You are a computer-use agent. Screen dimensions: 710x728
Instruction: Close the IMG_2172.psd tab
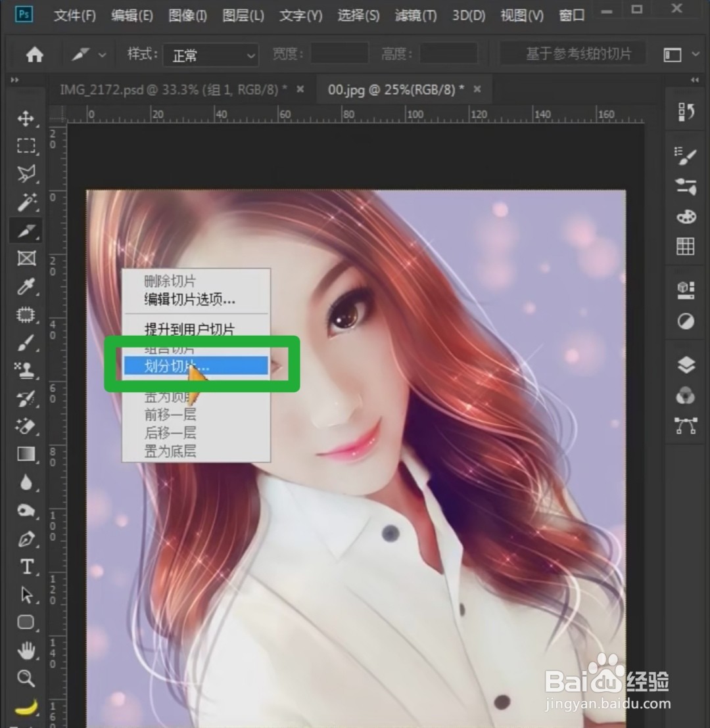(x=300, y=89)
